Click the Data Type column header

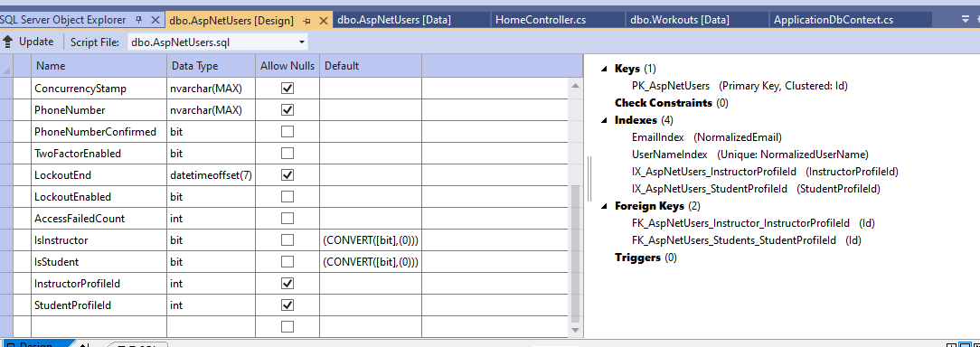211,66
